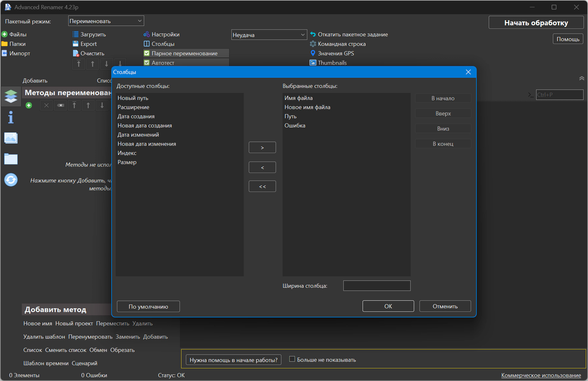
Task: Click the Вниз button
Action: tap(443, 128)
